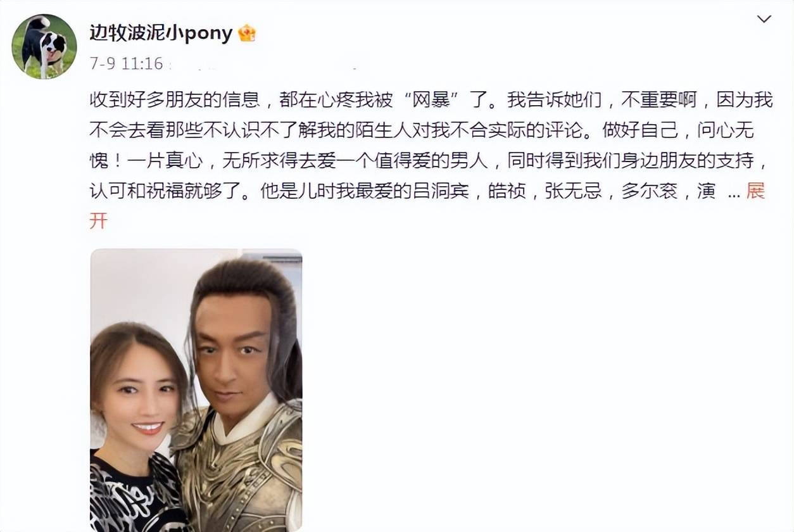This screenshot has height=532, width=794.
Task: Open the post options chevron menu
Action: coord(764,19)
